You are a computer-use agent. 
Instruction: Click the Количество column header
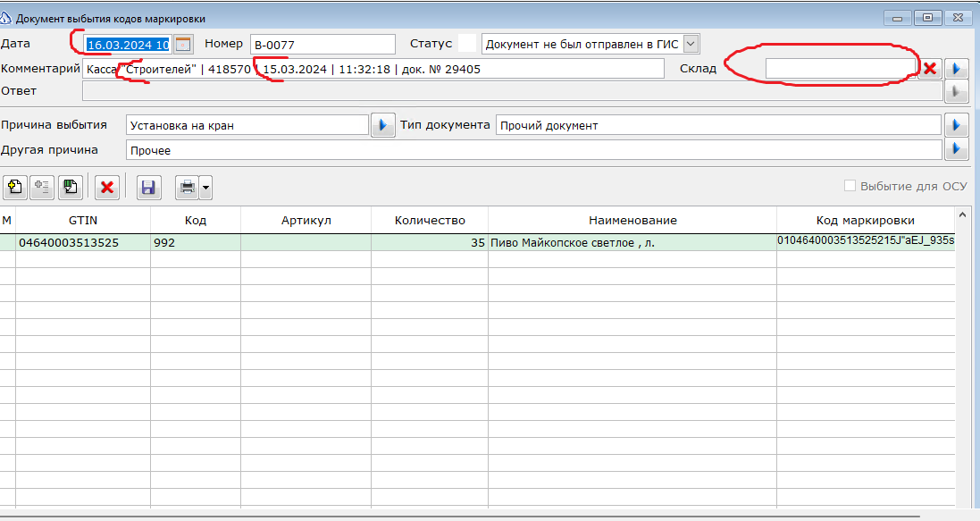tap(430, 220)
